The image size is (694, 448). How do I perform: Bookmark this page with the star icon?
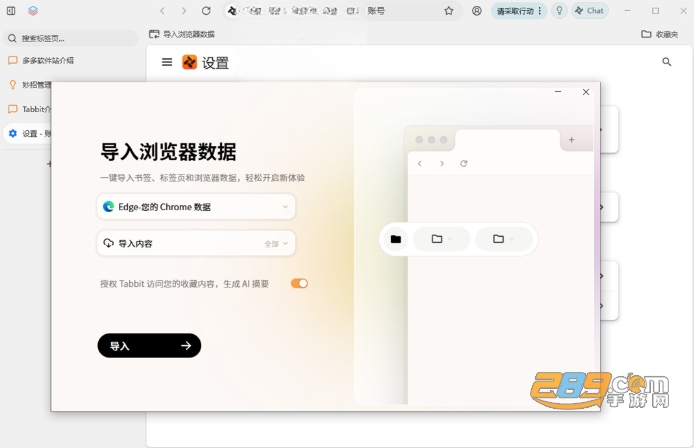pyautogui.click(x=449, y=11)
